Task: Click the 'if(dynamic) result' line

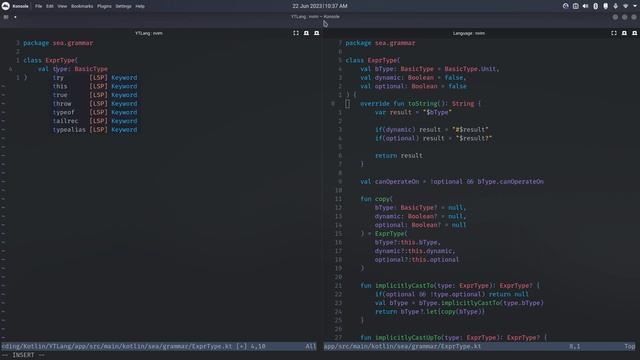Action: (x=431, y=129)
